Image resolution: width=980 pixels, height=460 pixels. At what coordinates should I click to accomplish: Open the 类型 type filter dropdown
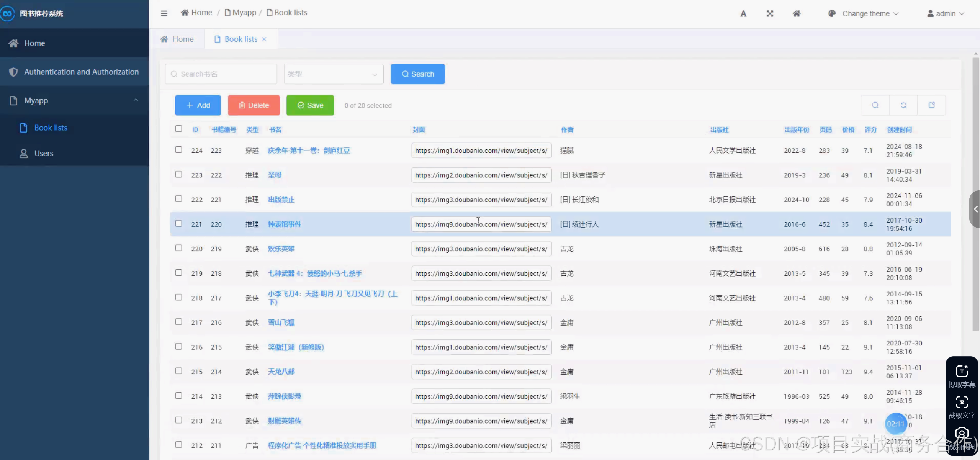pos(333,74)
